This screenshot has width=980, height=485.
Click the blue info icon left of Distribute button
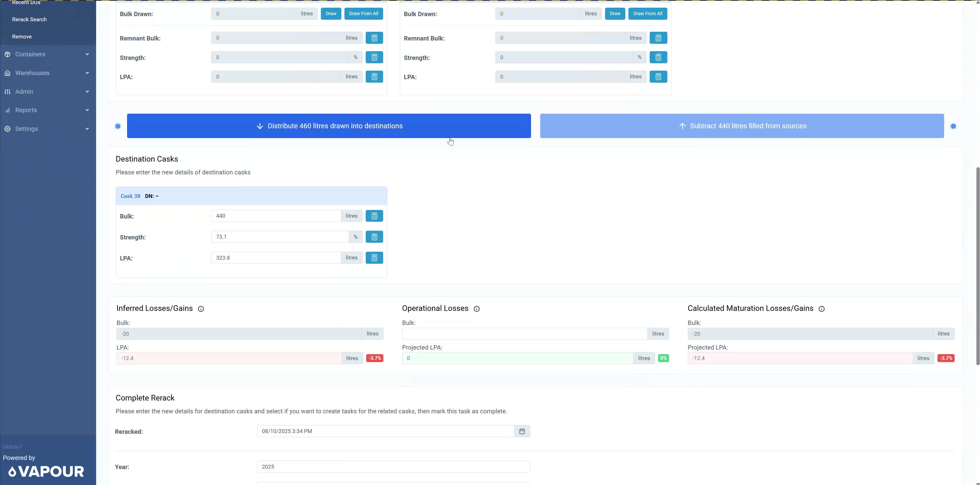(118, 126)
